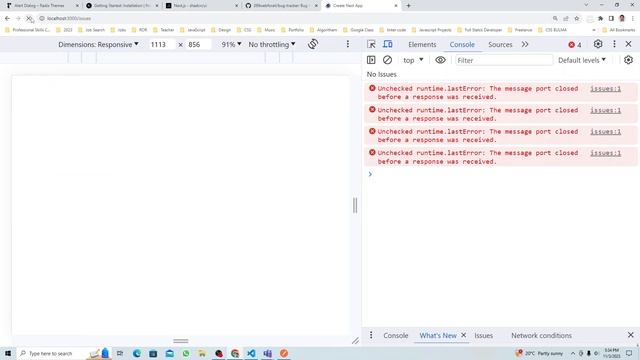Show hidden system tray icons

point(573,353)
